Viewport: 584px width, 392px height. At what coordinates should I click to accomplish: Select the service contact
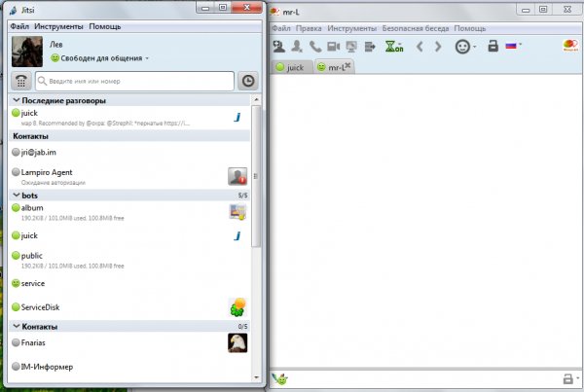point(128,283)
